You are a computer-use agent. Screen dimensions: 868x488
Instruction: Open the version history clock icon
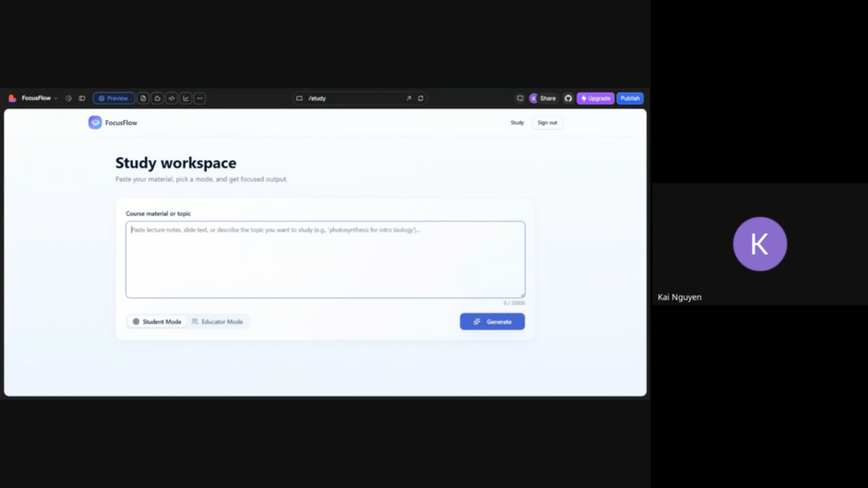coord(69,98)
